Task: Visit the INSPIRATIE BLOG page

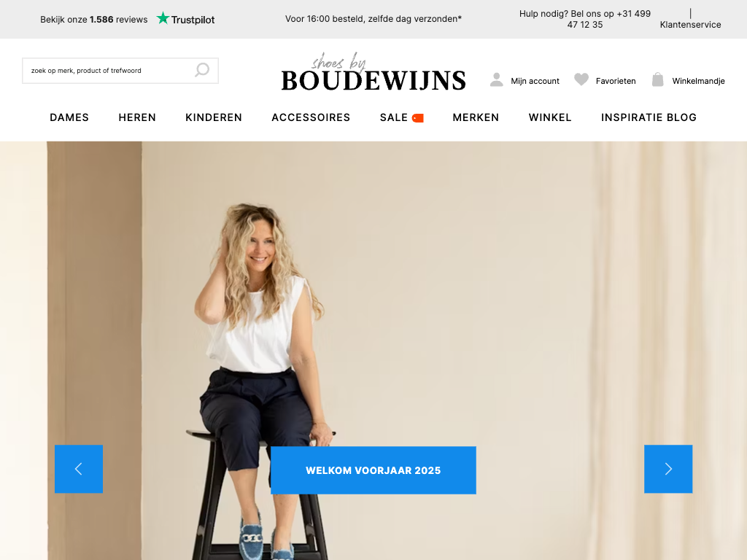Action: [x=649, y=117]
